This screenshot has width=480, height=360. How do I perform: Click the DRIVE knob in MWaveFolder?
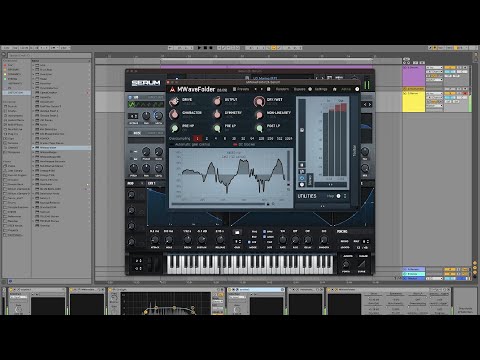[174, 101]
